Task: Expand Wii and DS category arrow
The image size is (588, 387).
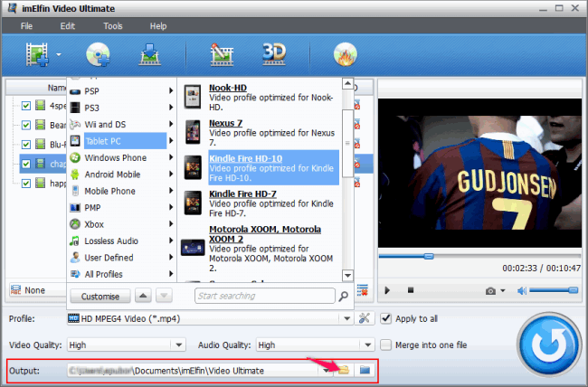Action: click(171, 124)
